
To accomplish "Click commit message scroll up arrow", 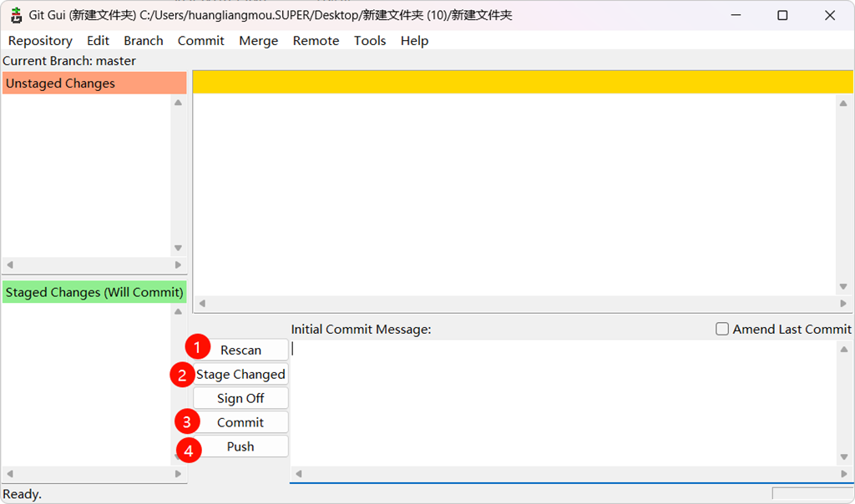I will tap(844, 350).
